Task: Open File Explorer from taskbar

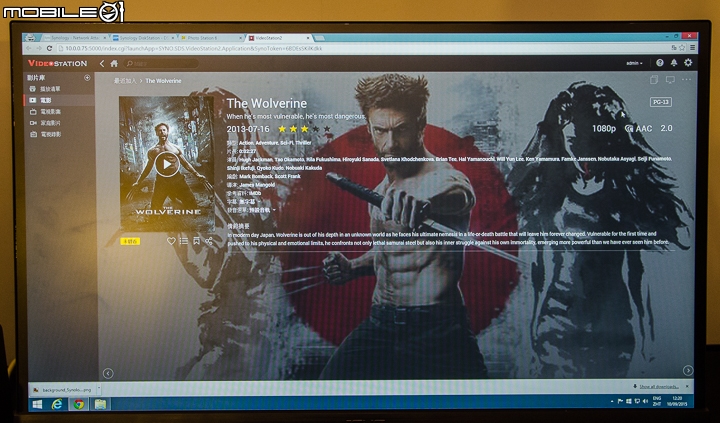Action: coord(100,404)
